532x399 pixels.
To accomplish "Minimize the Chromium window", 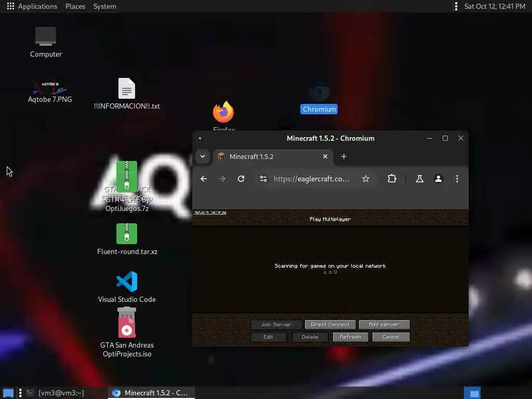I will click(x=430, y=138).
